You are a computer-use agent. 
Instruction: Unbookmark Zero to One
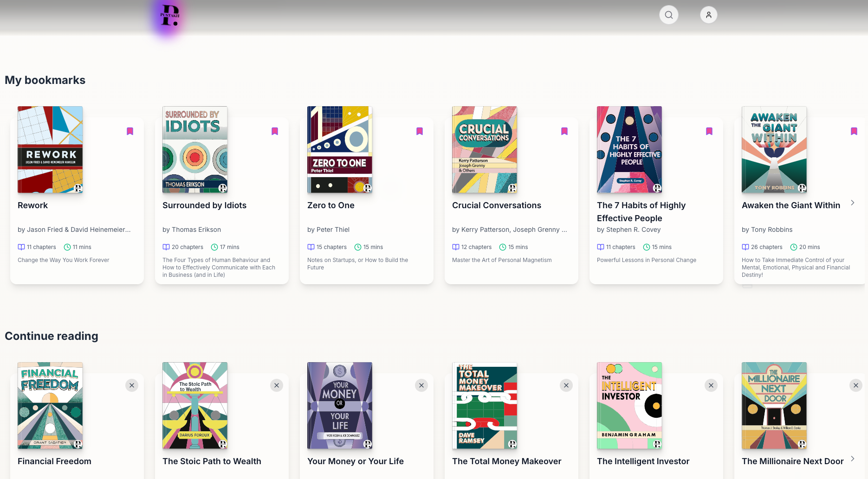[420, 131]
